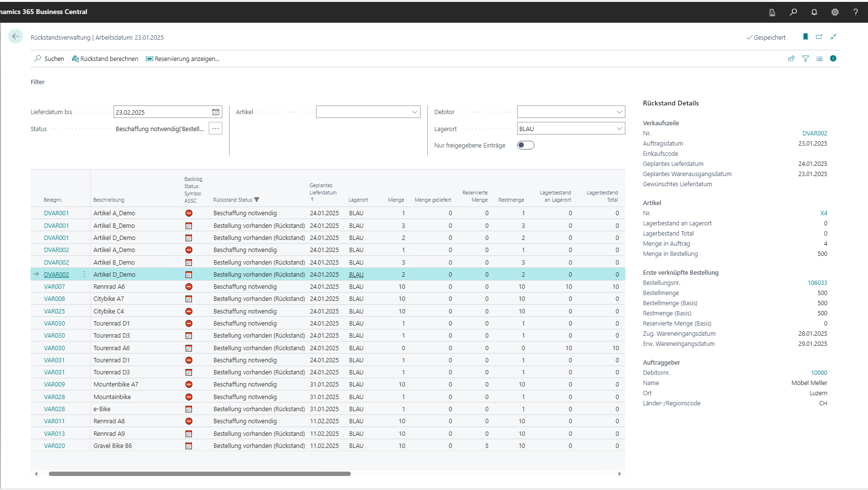Image resolution: width=868 pixels, height=490 pixels.
Task: Open page in new window icon
Action: point(819,37)
